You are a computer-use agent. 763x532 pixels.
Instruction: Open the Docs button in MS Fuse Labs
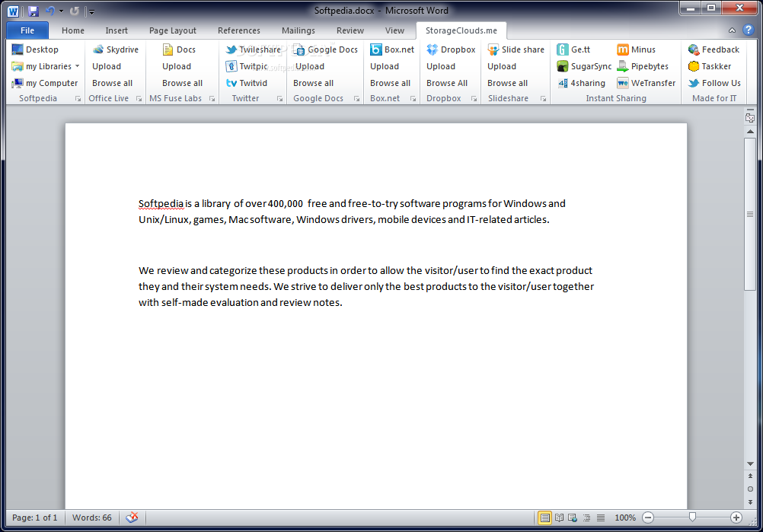(x=179, y=49)
